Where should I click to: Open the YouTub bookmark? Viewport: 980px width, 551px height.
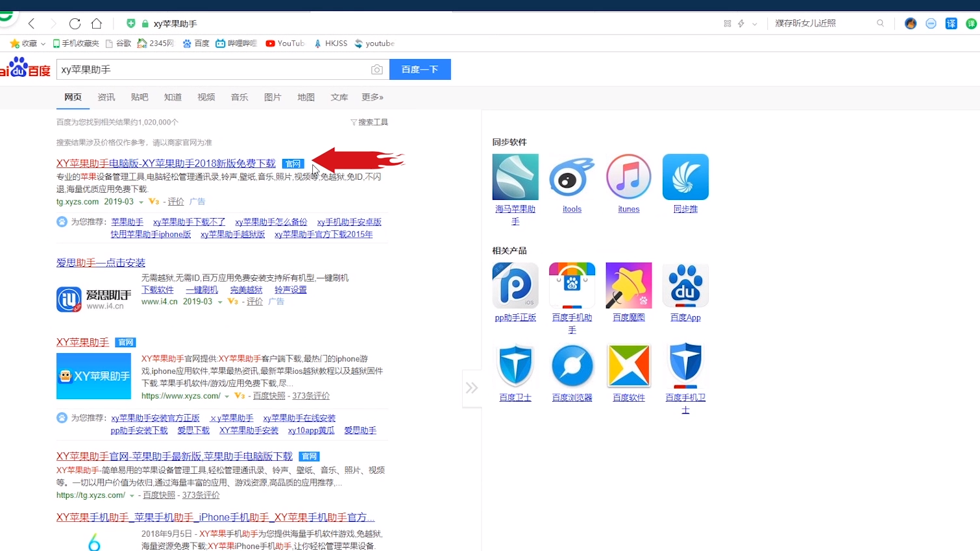[x=285, y=43]
